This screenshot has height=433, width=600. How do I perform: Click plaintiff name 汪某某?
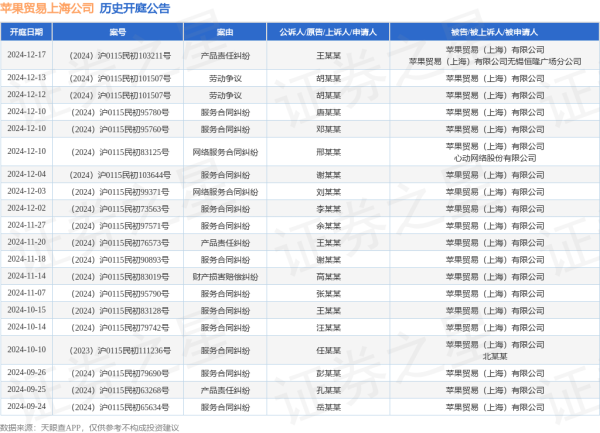328,328
